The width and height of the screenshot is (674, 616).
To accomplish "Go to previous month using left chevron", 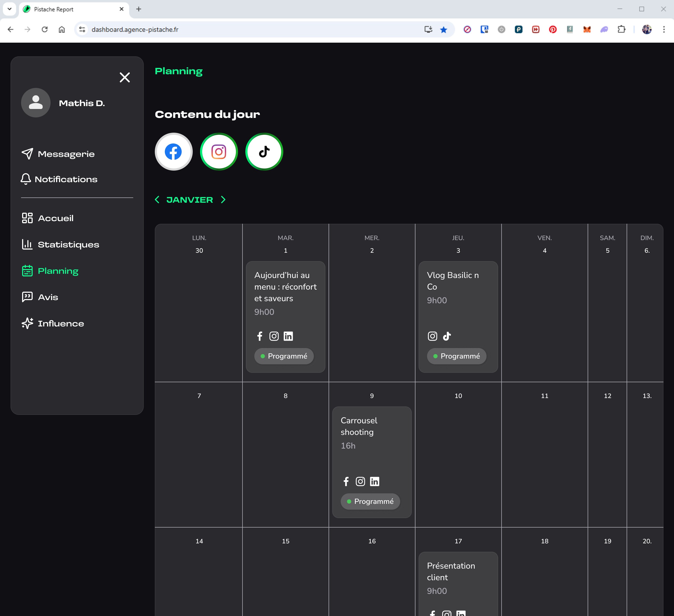I will tap(157, 200).
